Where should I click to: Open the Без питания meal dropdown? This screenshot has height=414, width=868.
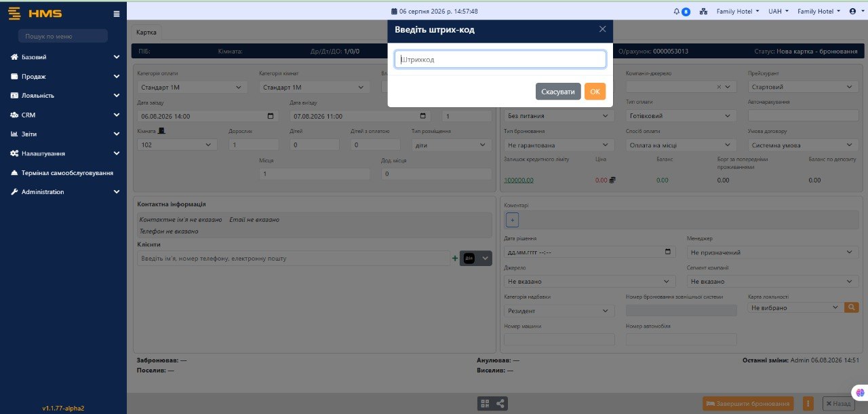[x=559, y=116]
